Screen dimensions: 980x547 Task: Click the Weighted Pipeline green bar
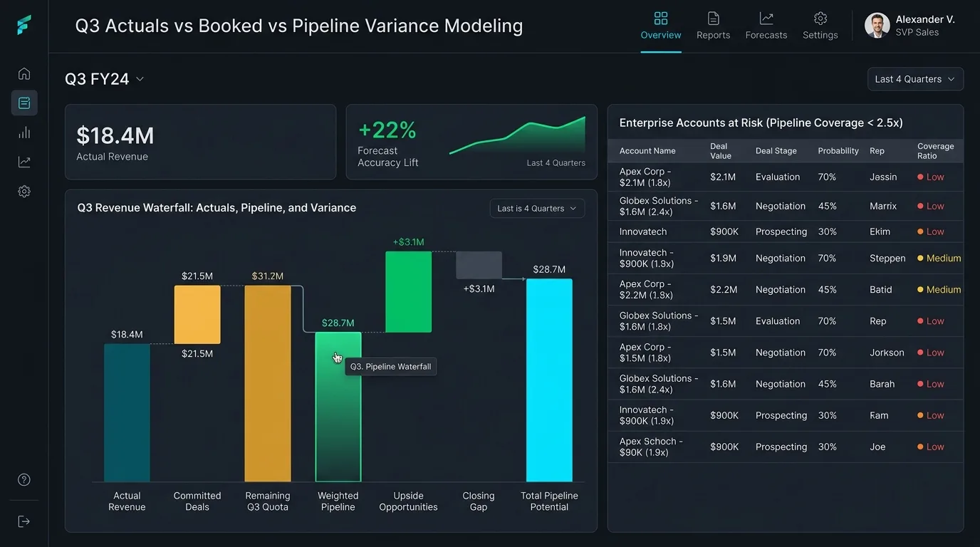[x=338, y=407]
